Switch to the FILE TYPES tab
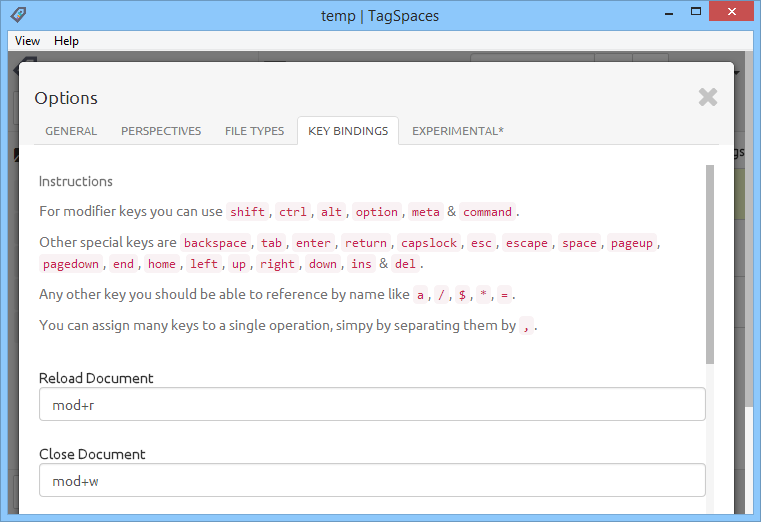Image resolution: width=761 pixels, height=522 pixels. point(254,131)
